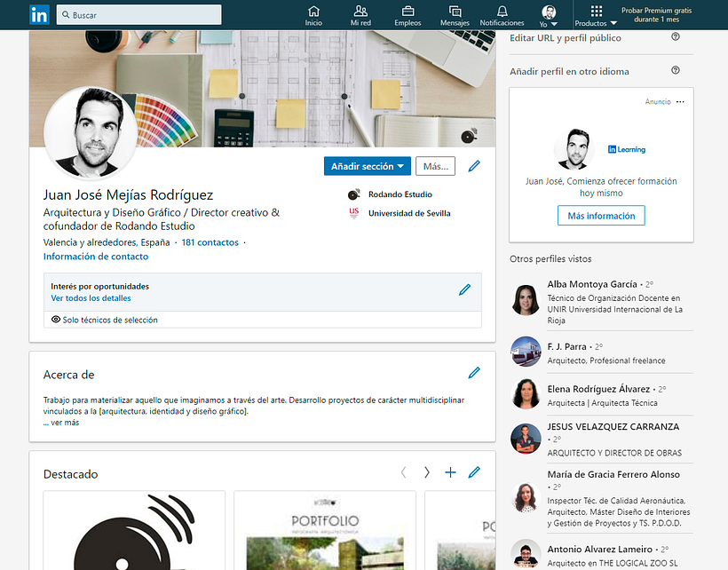Screen dimensions: 728x570
Task: Show next Destacado item with right arrow
Action: click(x=426, y=472)
